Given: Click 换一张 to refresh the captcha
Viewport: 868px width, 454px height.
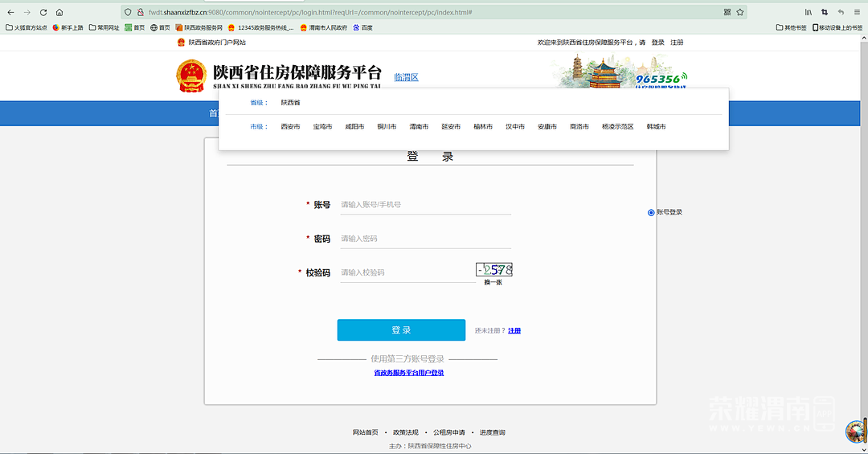Looking at the screenshot, I should pyautogui.click(x=493, y=282).
